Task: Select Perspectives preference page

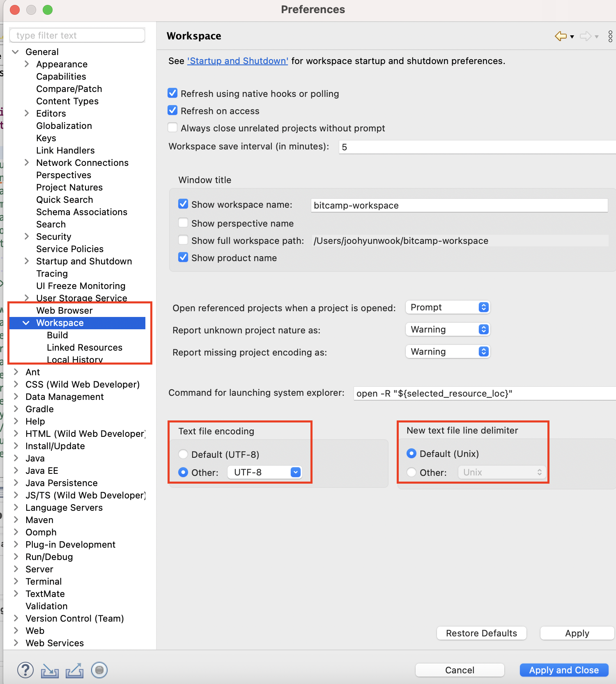Action: point(64,175)
